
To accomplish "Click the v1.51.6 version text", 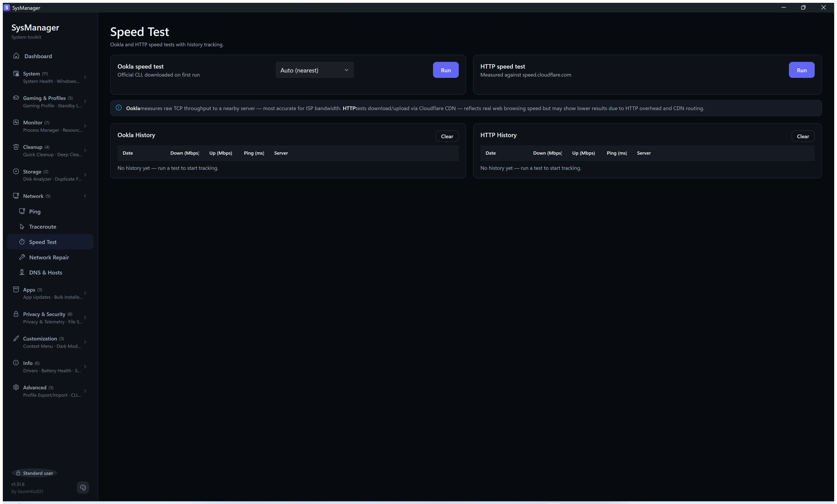I will pyautogui.click(x=18, y=484).
